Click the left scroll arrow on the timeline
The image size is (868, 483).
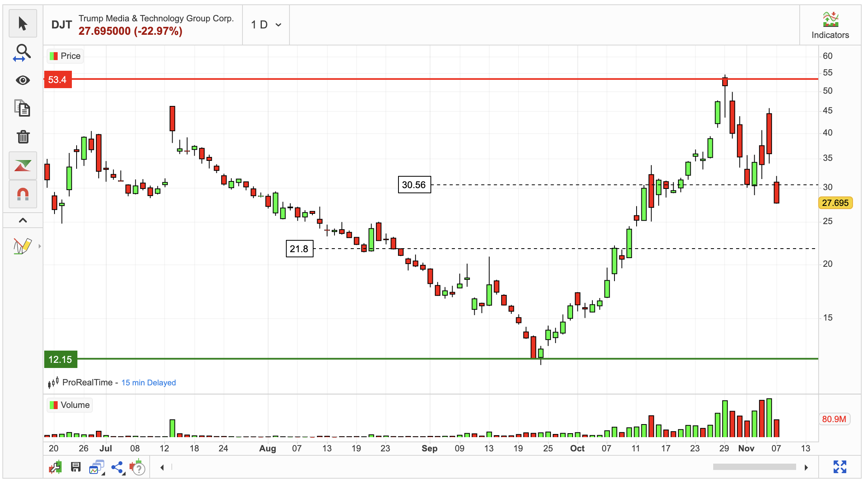(x=162, y=468)
